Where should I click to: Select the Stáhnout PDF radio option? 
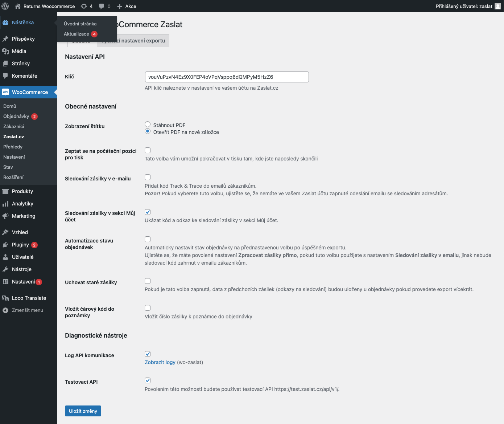click(148, 125)
